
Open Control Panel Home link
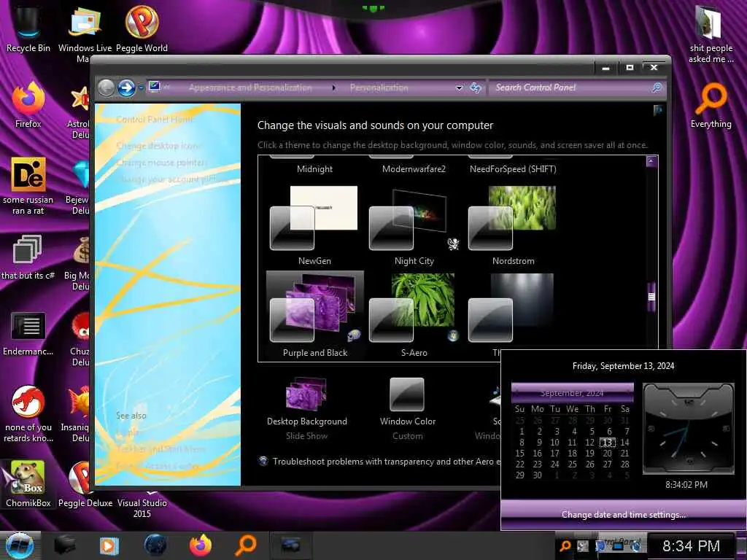(155, 120)
